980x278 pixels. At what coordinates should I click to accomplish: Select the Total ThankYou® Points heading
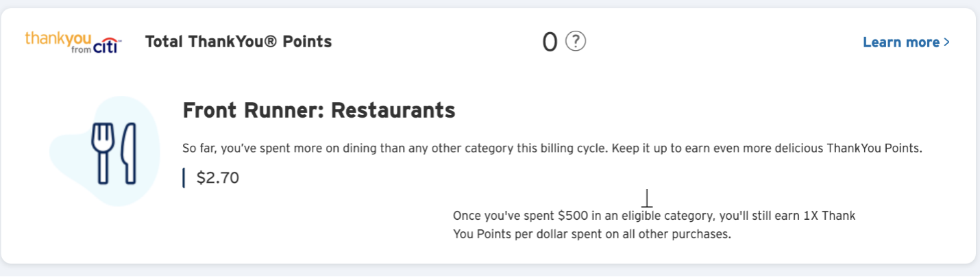pyautogui.click(x=238, y=42)
